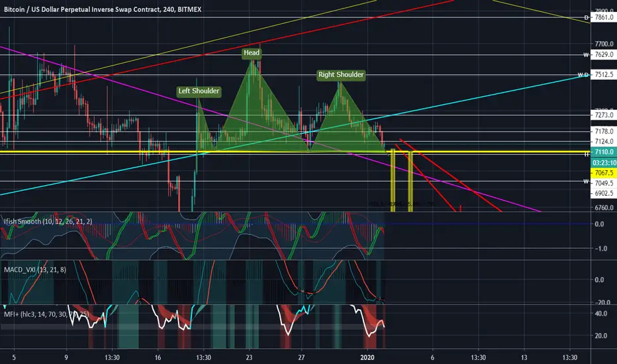
Task: Click the 6902.5 price label
Action: 604,194
